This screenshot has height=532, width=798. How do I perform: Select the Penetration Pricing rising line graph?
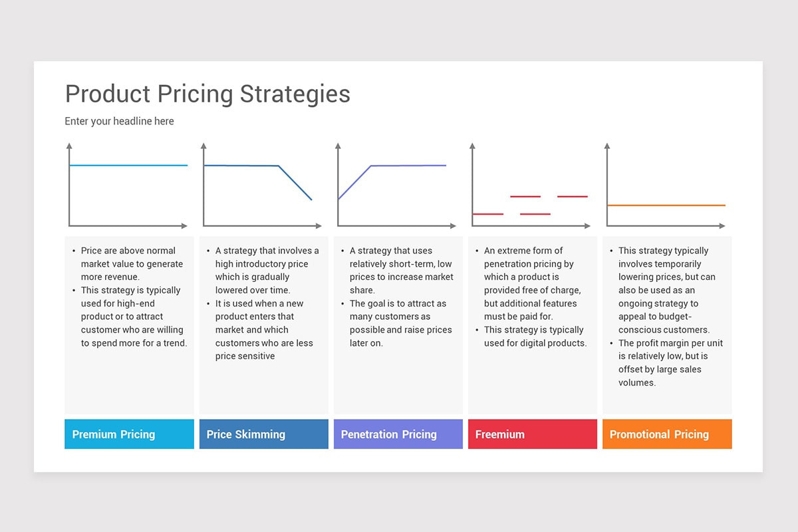pyautogui.click(x=395, y=186)
